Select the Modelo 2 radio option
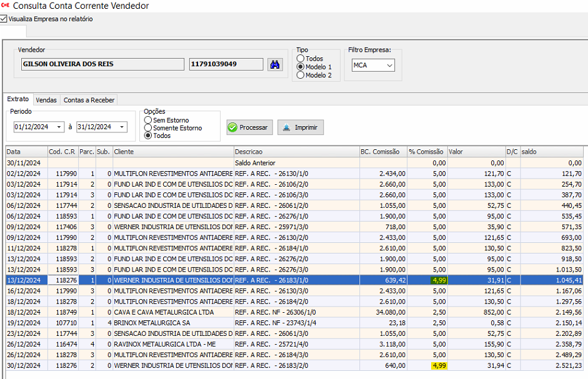Screen dimensions: 588x379 301,76
